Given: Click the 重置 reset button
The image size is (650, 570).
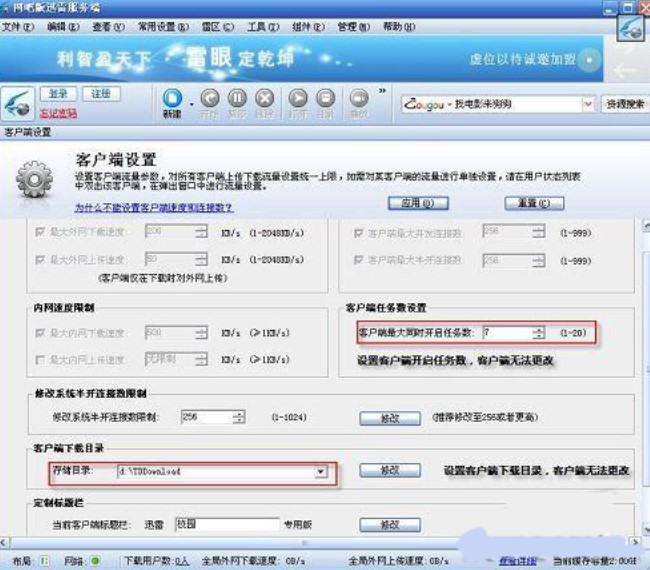Looking at the screenshot, I should [534, 203].
